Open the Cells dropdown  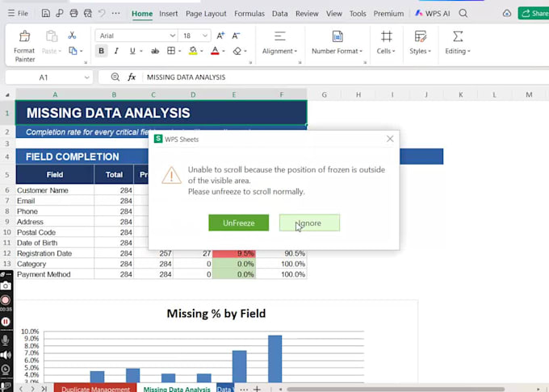tap(386, 43)
